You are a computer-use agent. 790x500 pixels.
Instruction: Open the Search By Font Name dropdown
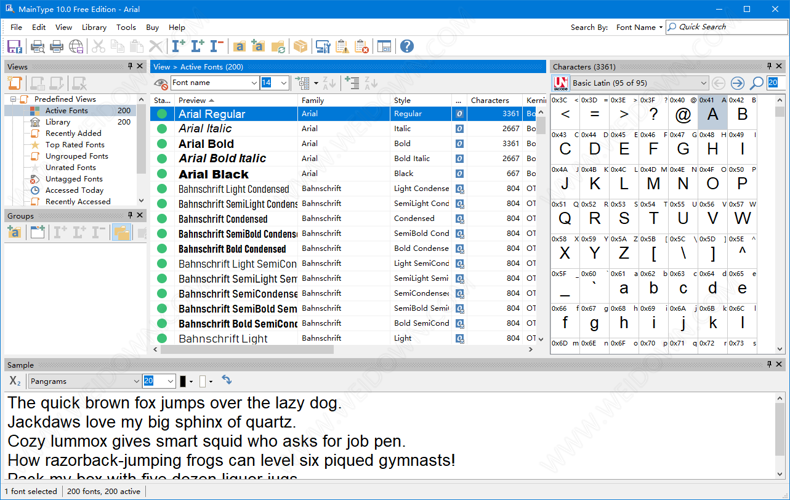tap(639, 27)
